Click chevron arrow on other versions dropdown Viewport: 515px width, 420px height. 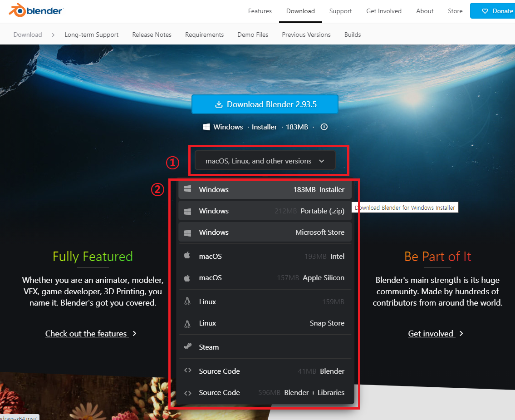pos(322,161)
